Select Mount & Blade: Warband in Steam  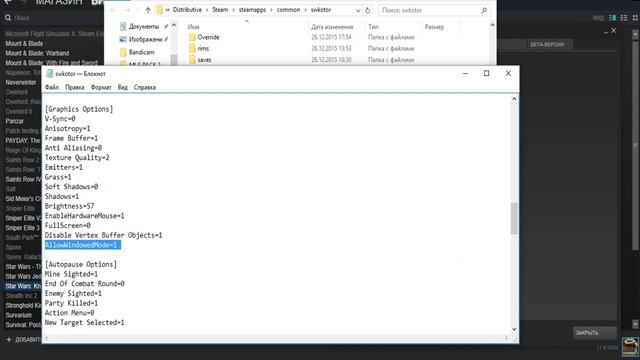pos(37,53)
